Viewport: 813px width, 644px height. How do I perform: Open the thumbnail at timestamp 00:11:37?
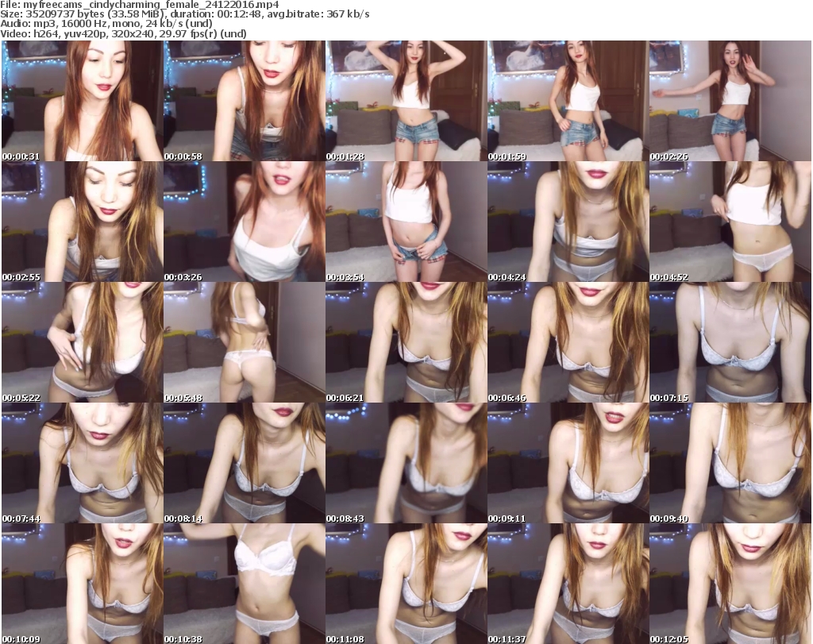[x=568, y=584]
